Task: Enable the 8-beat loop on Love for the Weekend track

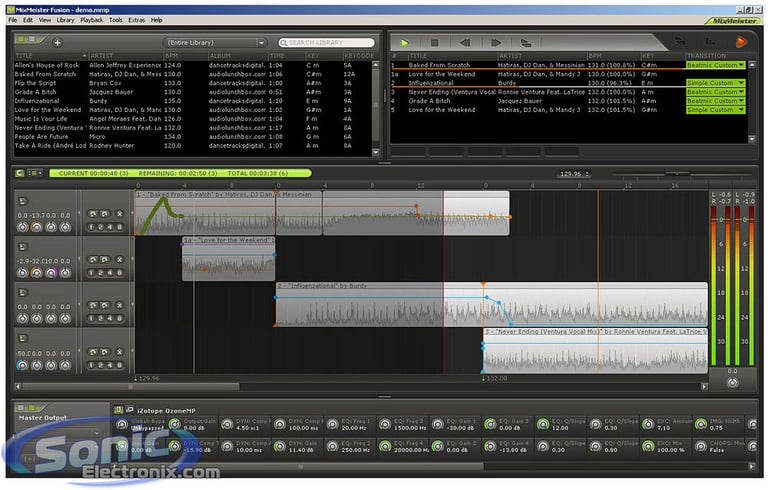Action: coord(120,273)
